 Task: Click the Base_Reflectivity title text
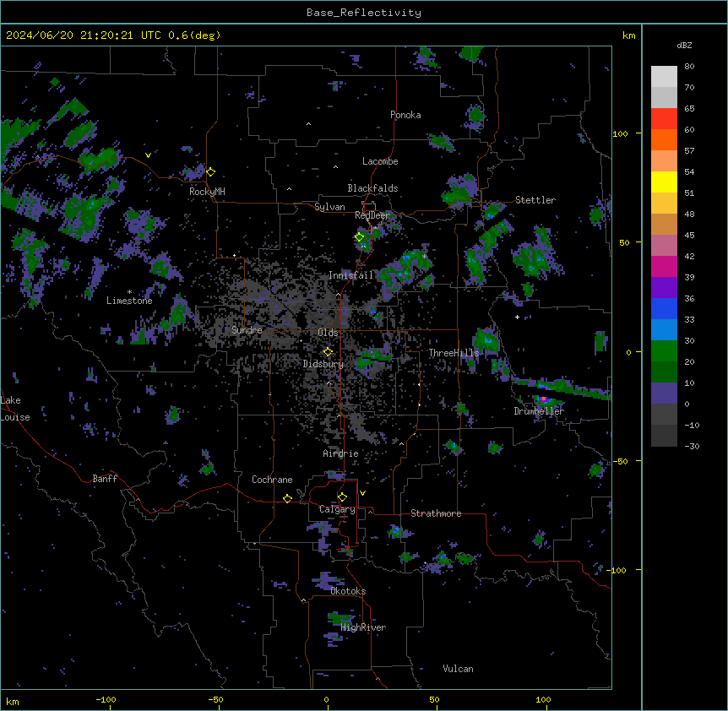coord(364,13)
